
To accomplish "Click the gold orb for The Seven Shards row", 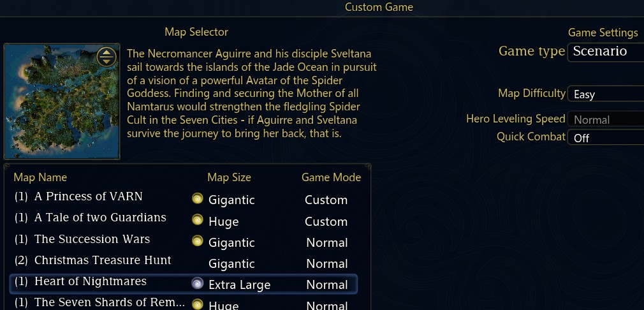I will (198, 304).
